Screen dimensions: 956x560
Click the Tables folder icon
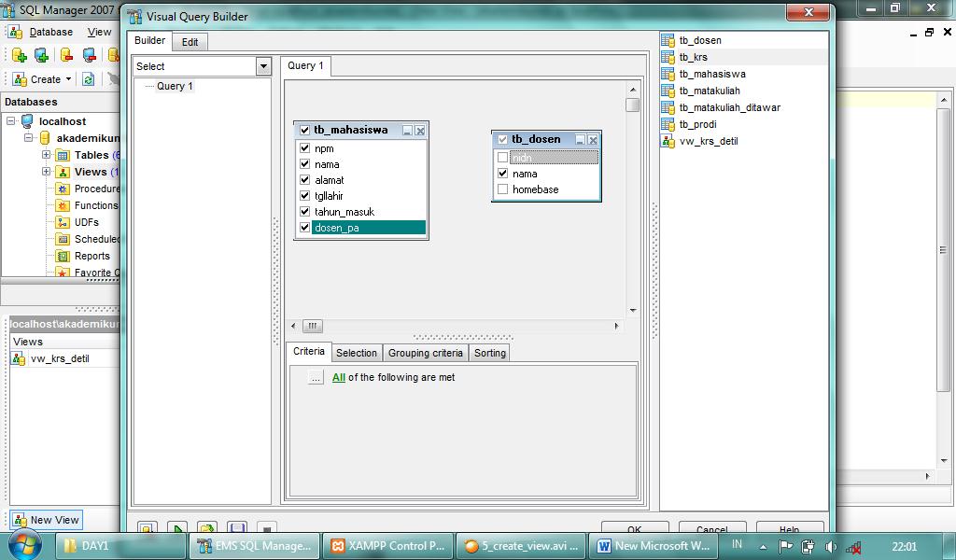tap(63, 155)
